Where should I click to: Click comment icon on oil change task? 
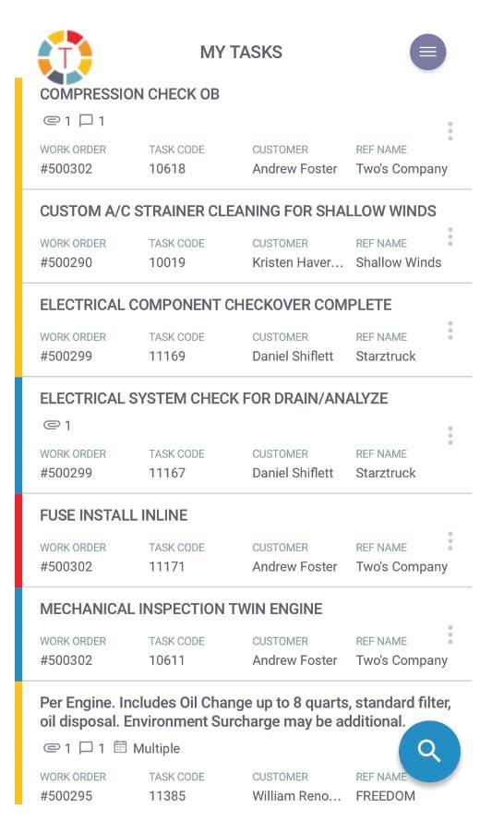tap(86, 748)
